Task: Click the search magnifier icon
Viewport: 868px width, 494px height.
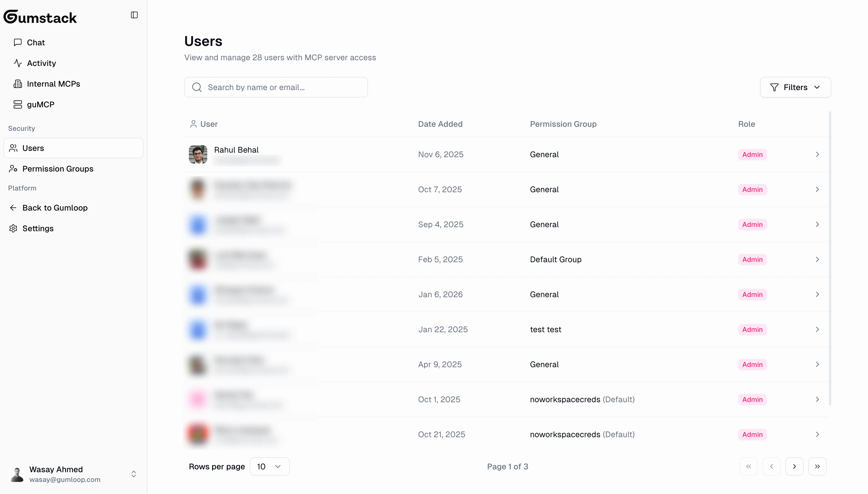Action: [197, 87]
